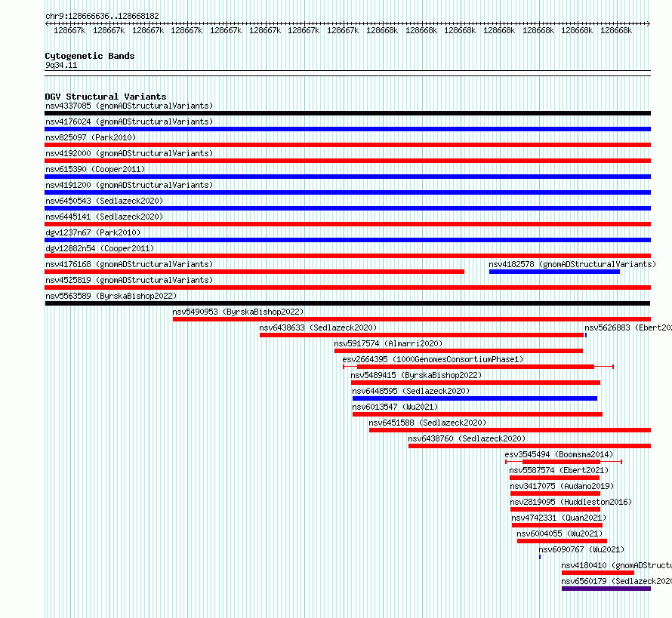
Task: Select nsv4180410 gnomAD variant label
Action: pos(617,565)
